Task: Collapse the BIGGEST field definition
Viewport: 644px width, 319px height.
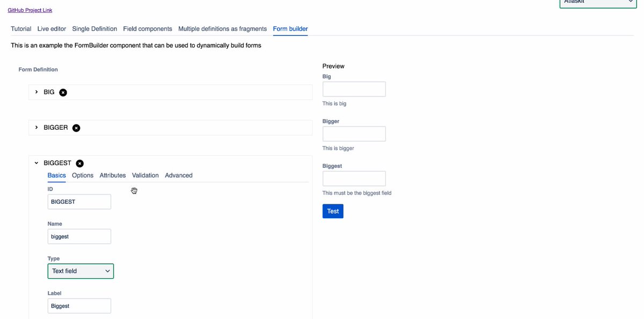Action: (36, 163)
